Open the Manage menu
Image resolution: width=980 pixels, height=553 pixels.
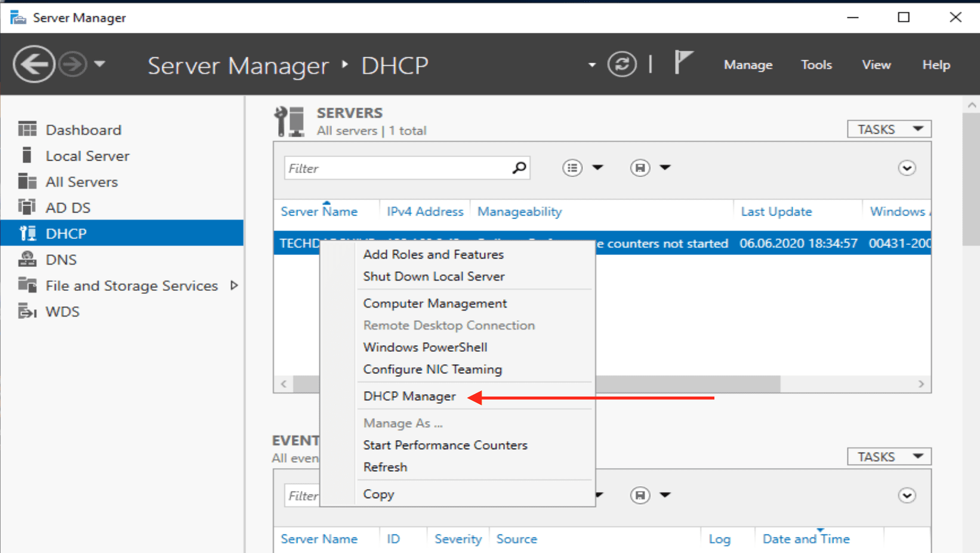(x=748, y=64)
